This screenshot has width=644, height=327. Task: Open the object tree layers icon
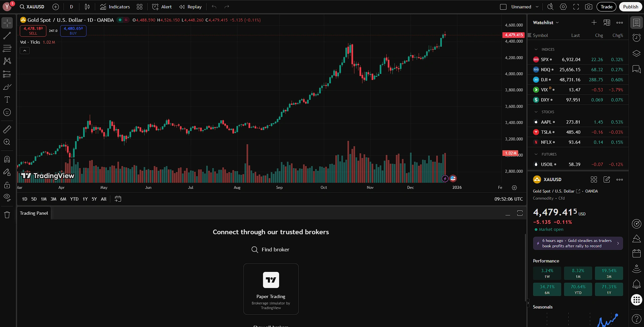(637, 53)
